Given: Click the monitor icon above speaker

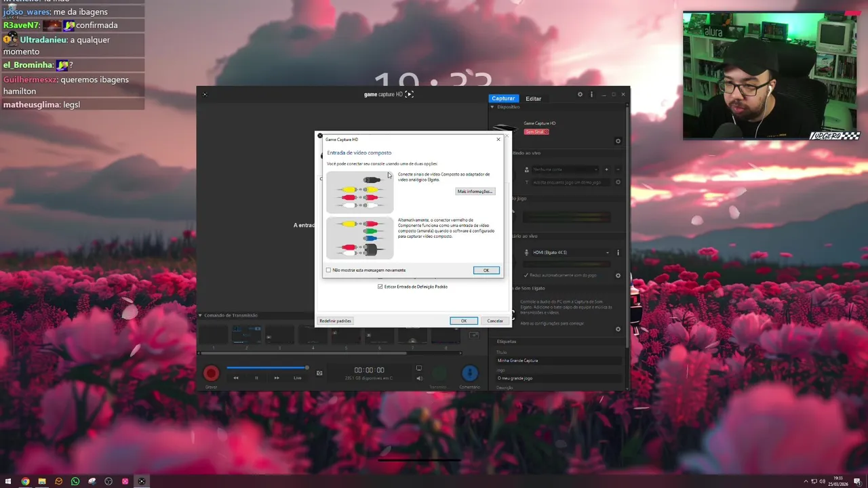Looking at the screenshot, I should pos(419,369).
